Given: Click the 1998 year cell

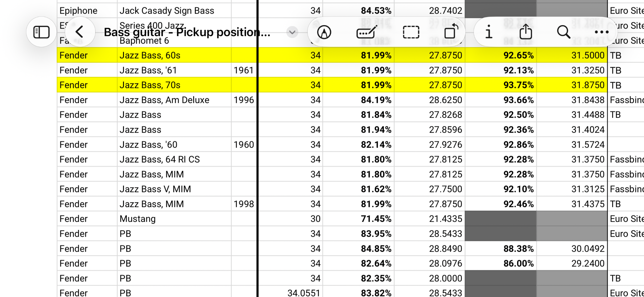Looking at the screenshot, I should pyautogui.click(x=244, y=204).
